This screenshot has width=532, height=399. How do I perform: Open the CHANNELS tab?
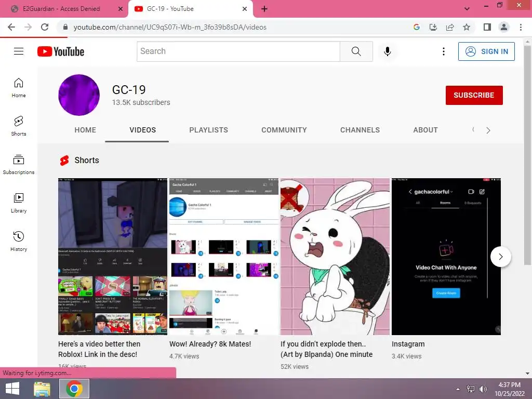(360, 130)
